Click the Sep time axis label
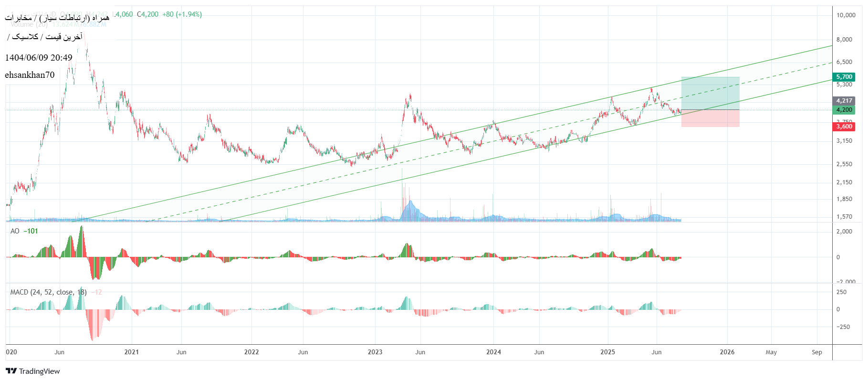This screenshot has width=868, height=381. [x=817, y=352]
